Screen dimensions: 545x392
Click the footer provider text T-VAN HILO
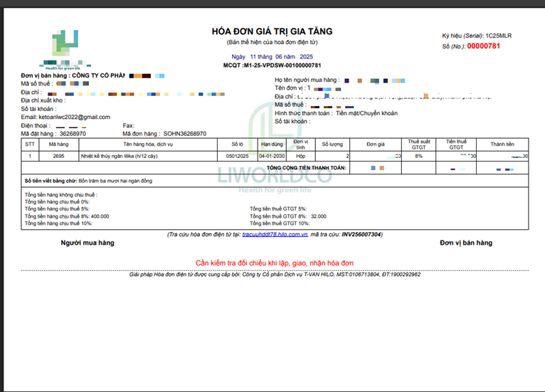click(x=319, y=275)
